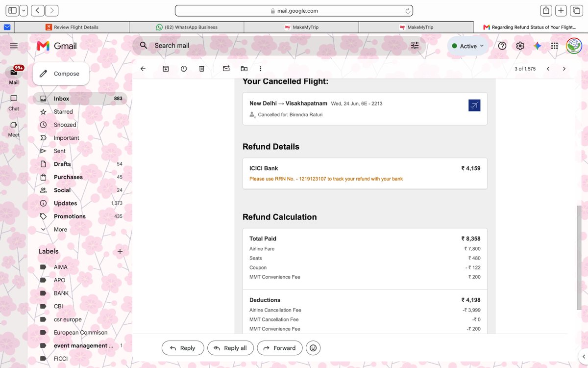Open Gmail main menu hamburger icon
Screen dimensions: 588x368
click(x=14, y=46)
